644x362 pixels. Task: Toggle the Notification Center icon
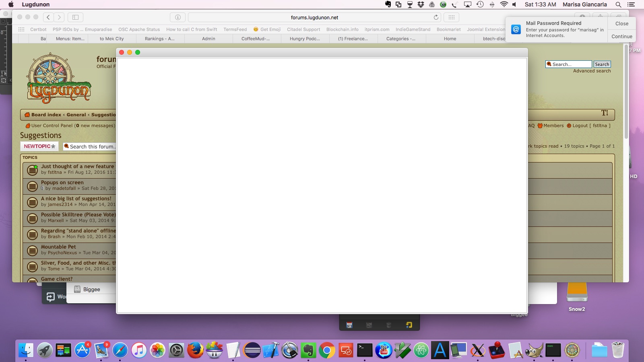point(631,4)
